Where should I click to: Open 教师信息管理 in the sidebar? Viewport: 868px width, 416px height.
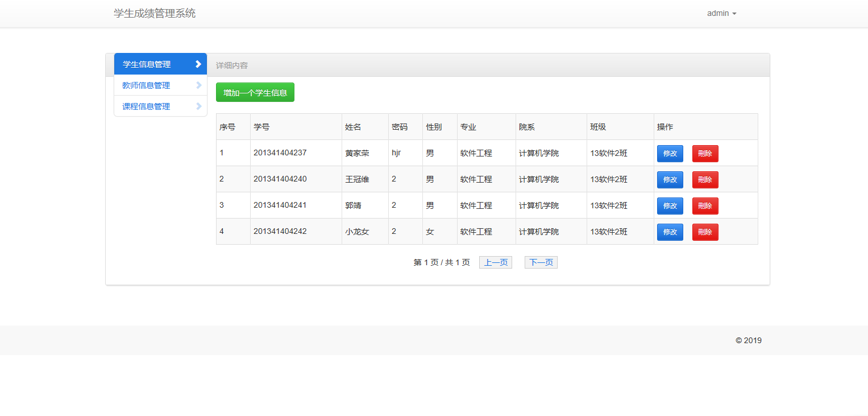146,85
